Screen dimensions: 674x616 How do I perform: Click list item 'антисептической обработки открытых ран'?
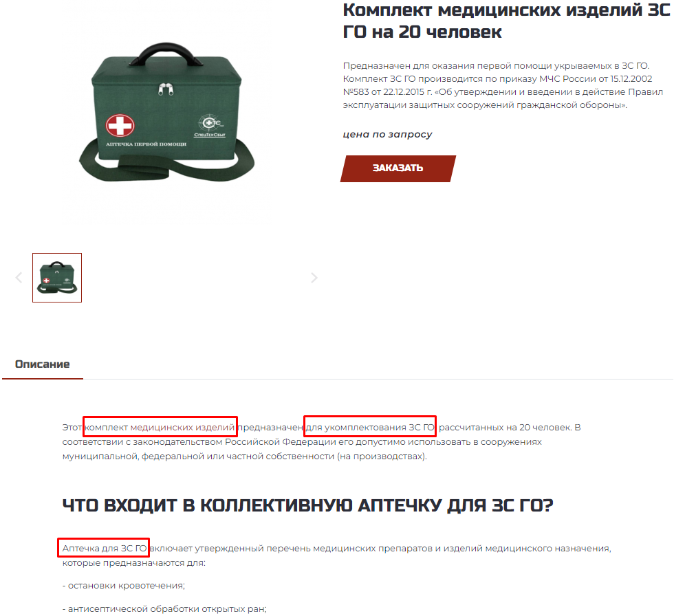tap(164, 608)
